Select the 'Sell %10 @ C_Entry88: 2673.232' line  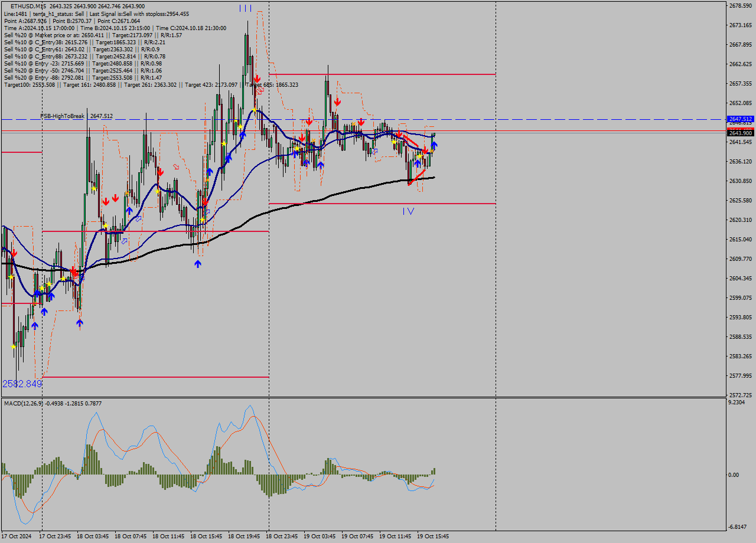click(84, 56)
